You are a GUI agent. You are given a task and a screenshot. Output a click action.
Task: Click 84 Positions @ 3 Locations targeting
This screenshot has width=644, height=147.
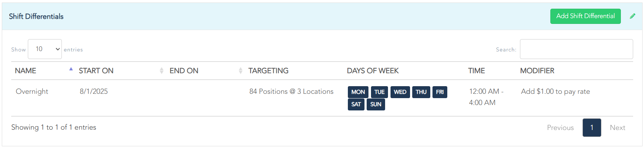(291, 92)
